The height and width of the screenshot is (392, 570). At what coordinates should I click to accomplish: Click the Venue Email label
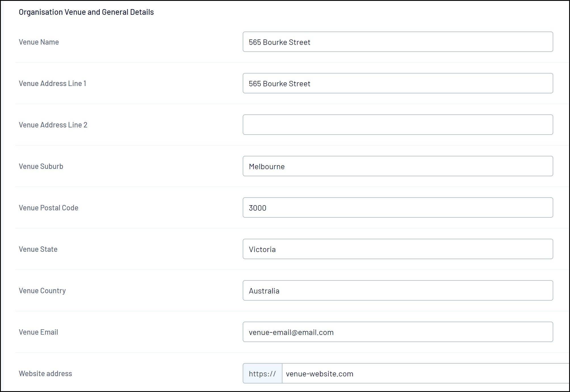(38, 332)
